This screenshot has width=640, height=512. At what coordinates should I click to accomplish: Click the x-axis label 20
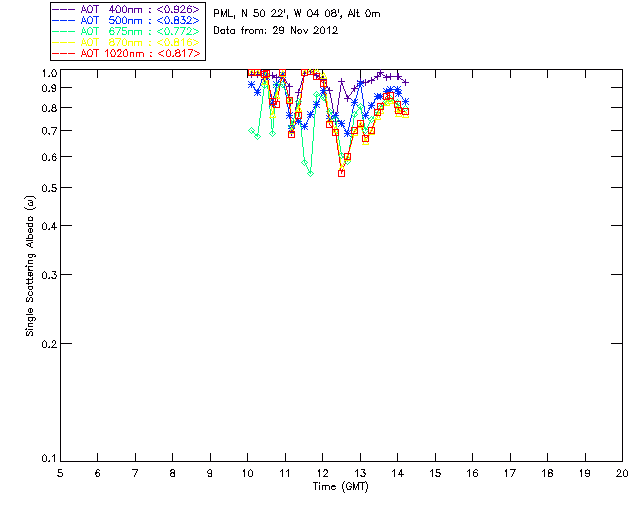point(622,473)
